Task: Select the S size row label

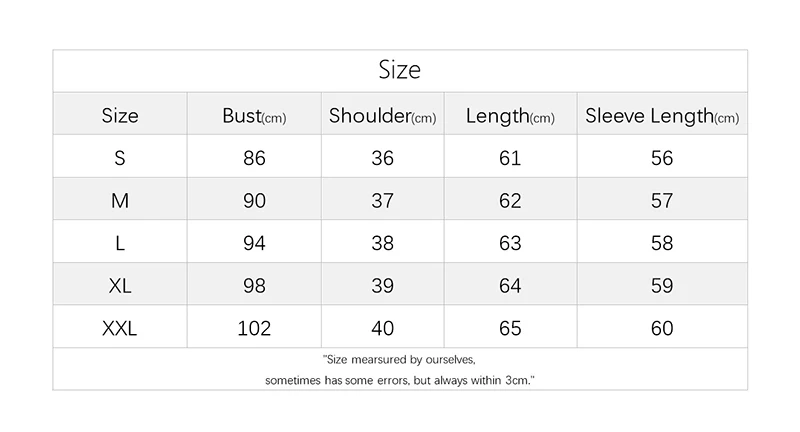Action: [x=120, y=158]
